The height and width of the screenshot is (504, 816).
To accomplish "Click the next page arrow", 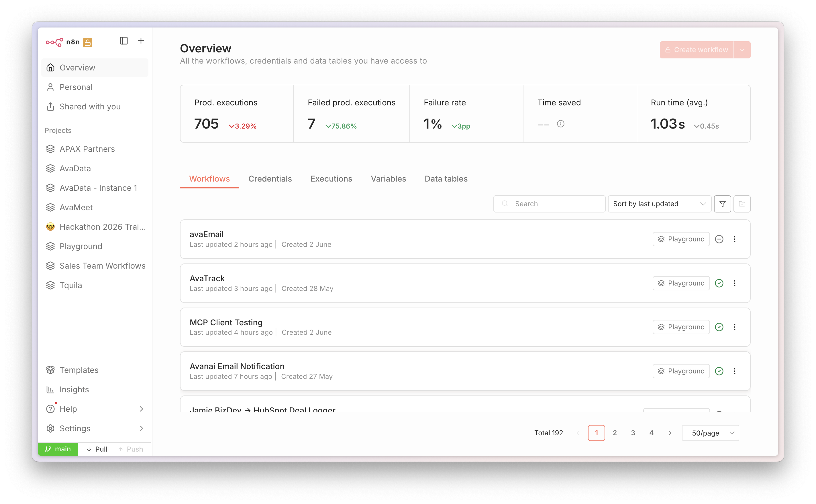I will [670, 433].
